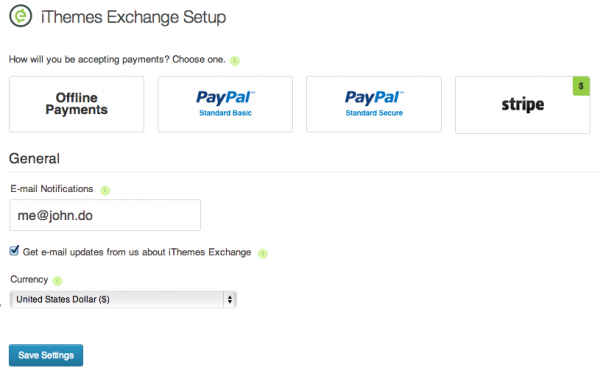Viewport: 600px width, 376px height.
Task: Focus the e-mail notifications input field
Action: (x=105, y=215)
